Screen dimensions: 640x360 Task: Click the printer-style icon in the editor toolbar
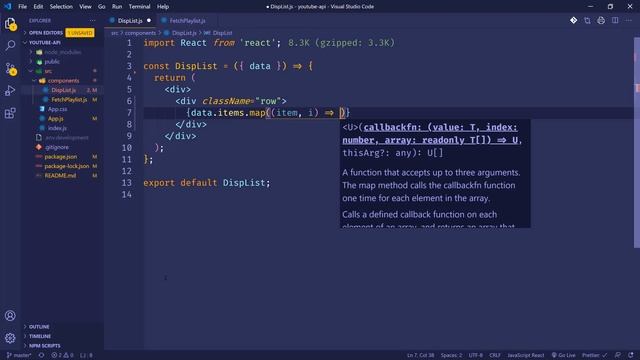click(601, 20)
